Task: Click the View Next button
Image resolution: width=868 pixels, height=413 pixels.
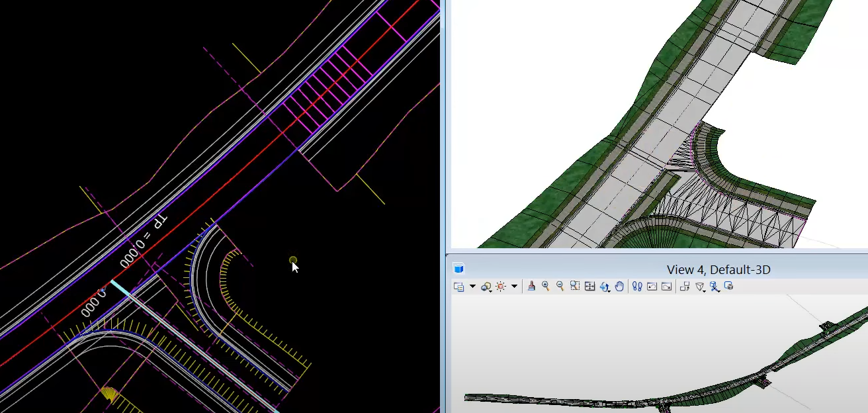Action: (667, 286)
